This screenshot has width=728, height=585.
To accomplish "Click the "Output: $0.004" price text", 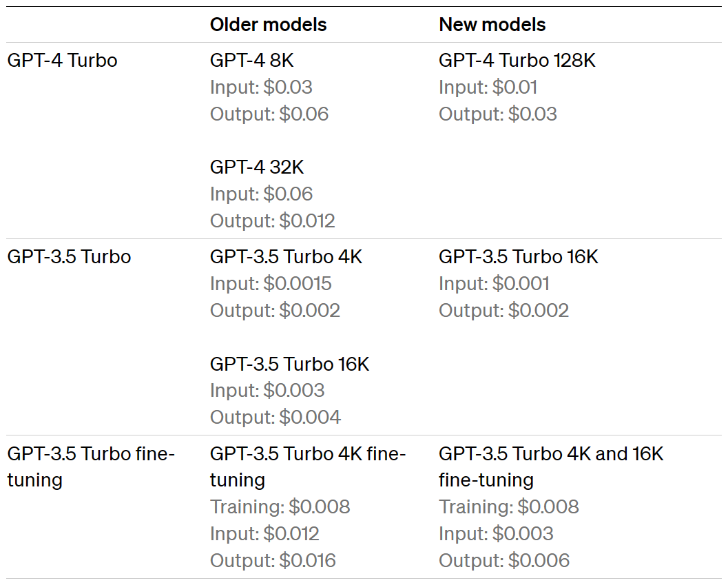I will click(x=275, y=418).
